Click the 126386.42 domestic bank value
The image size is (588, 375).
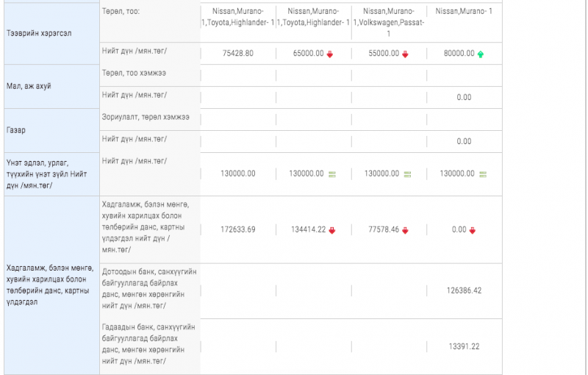point(464,290)
